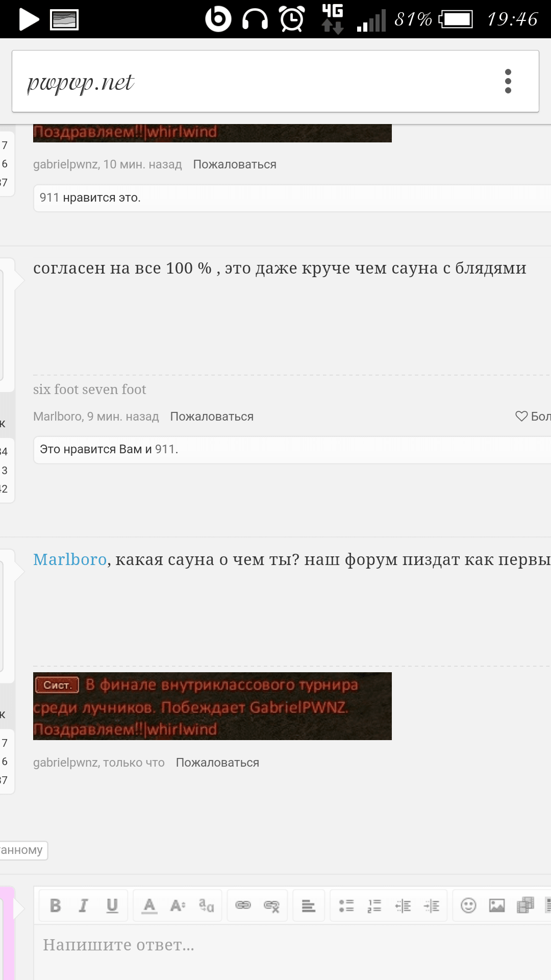Open font size option in editor
This screenshot has height=980, width=551.
pyautogui.click(x=178, y=905)
